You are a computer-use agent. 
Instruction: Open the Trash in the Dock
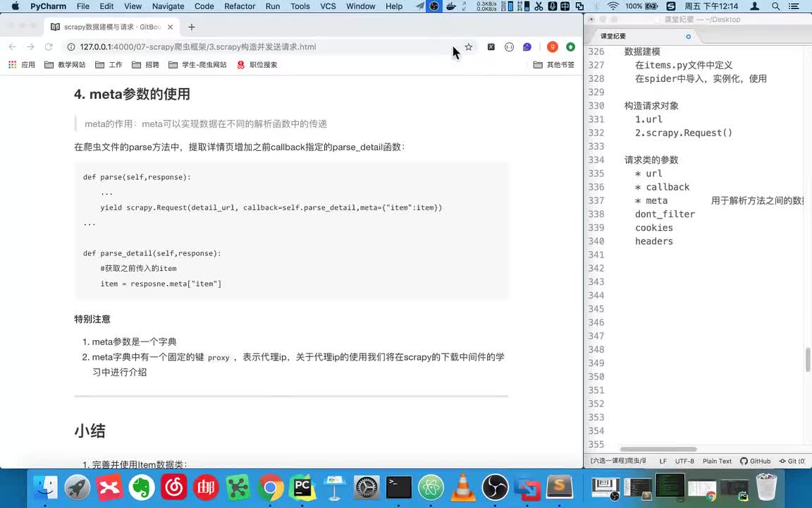coord(766,488)
